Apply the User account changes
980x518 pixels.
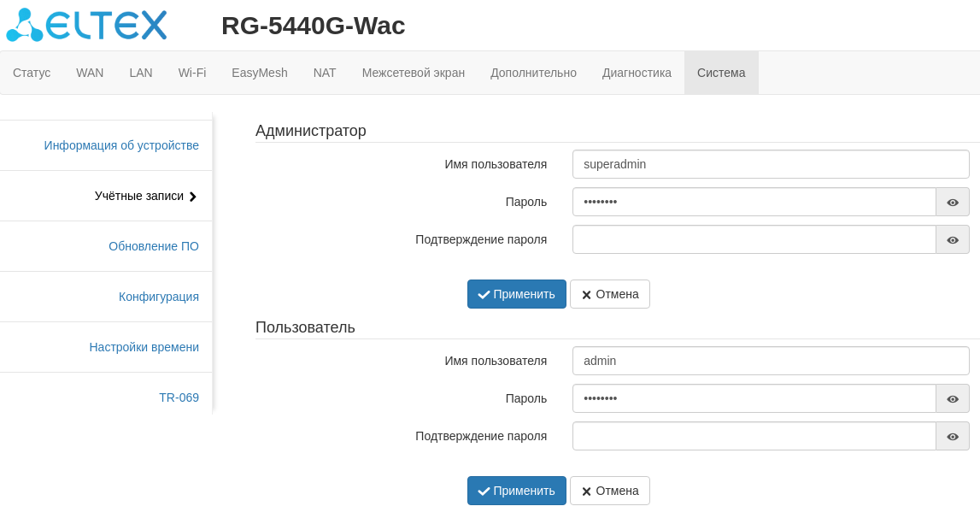pos(516,491)
